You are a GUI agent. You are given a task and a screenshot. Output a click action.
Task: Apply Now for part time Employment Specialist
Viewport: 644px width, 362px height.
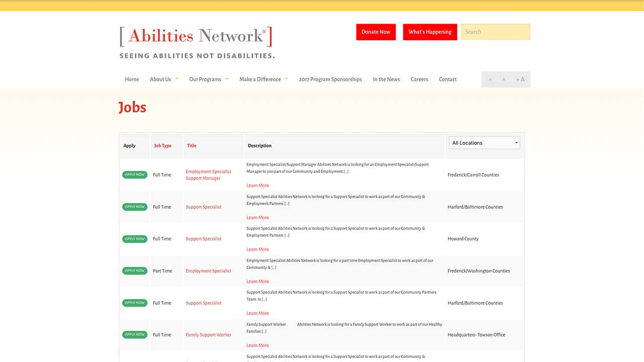135,270
